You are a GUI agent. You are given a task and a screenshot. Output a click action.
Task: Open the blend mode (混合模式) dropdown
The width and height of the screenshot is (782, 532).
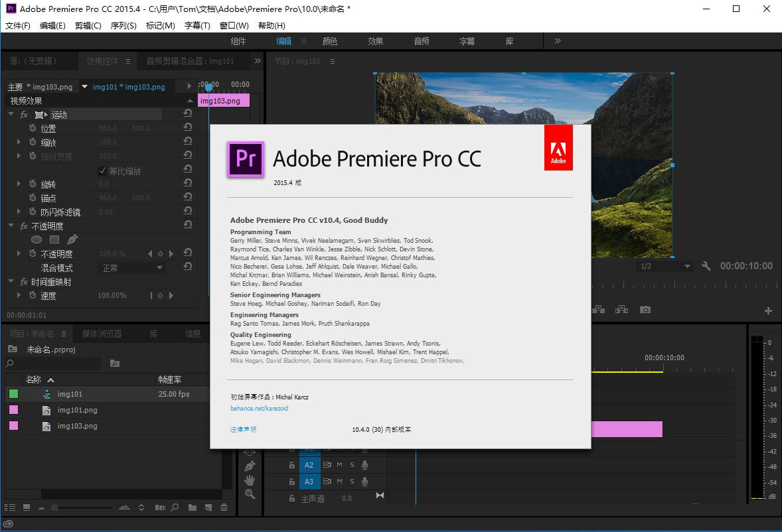click(132, 268)
